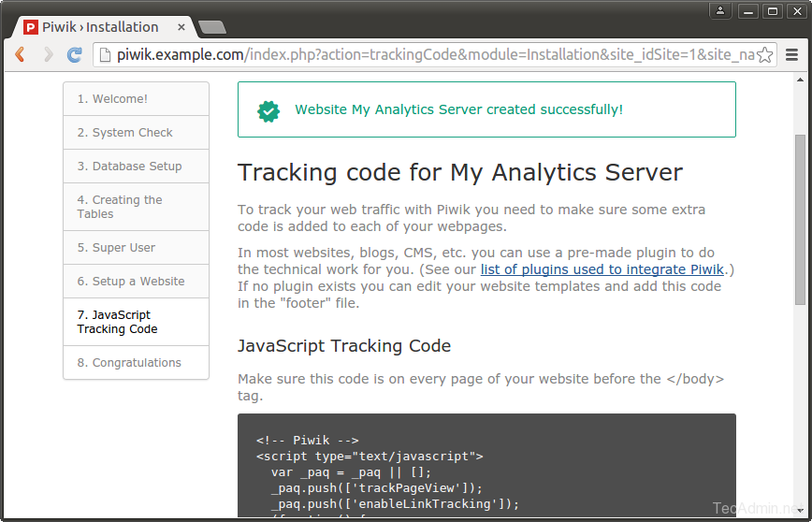Click the vertical page scrollbar thumb
This screenshot has height=522, width=812.
click(800, 220)
